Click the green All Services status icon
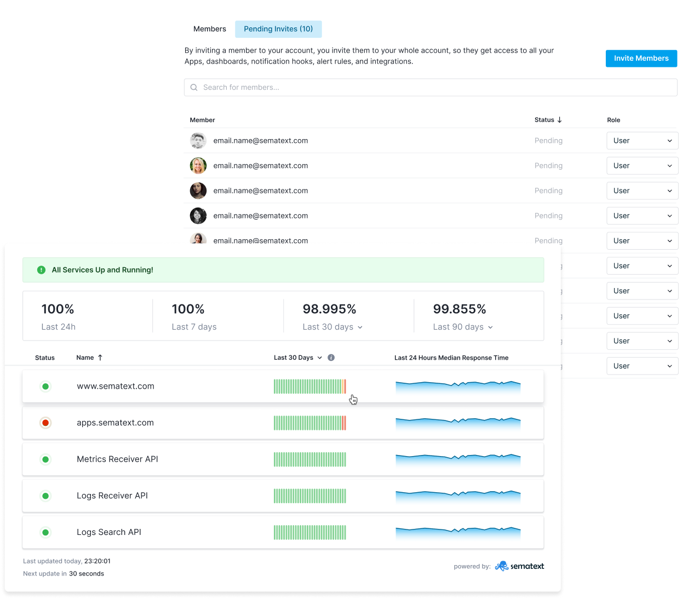The width and height of the screenshot is (700, 599). pos(41,270)
